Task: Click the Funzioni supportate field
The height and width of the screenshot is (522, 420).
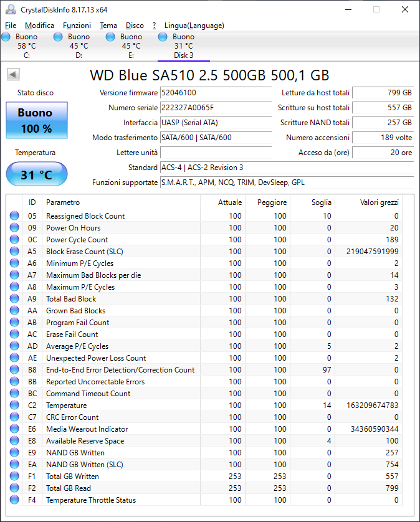Action: pos(287,183)
